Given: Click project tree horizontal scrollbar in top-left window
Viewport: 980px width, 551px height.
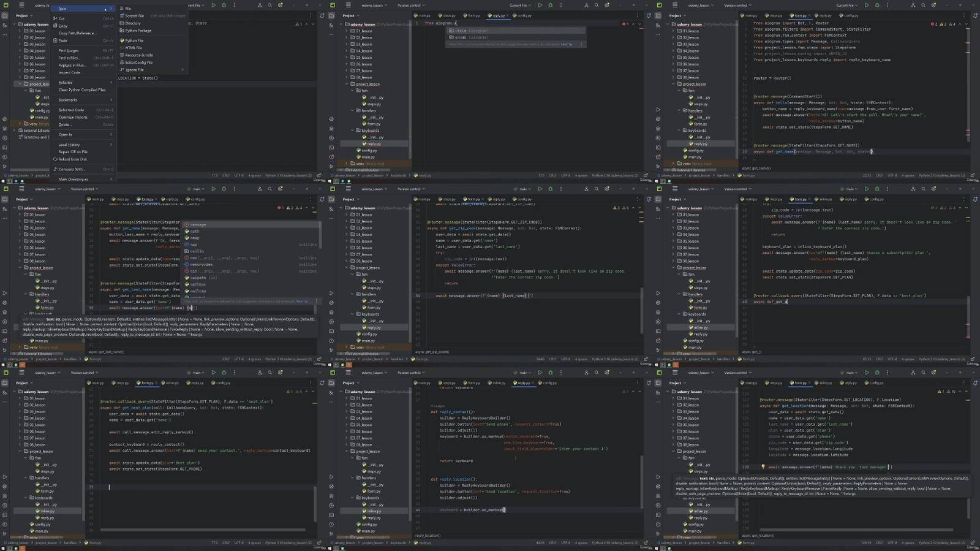Looking at the screenshot, I should point(29,170).
